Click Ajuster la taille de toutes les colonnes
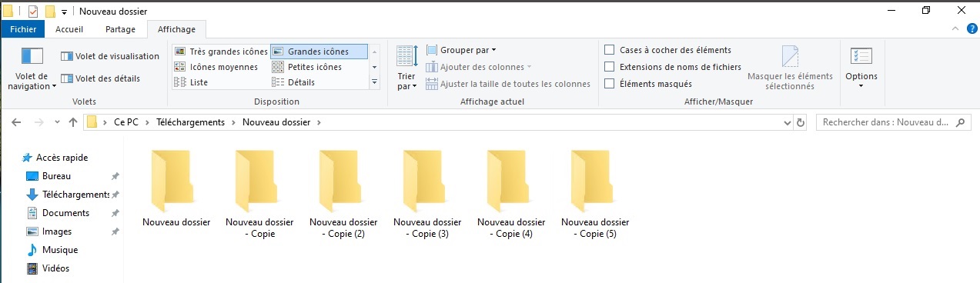980x283 pixels. (x=508, y=84)
